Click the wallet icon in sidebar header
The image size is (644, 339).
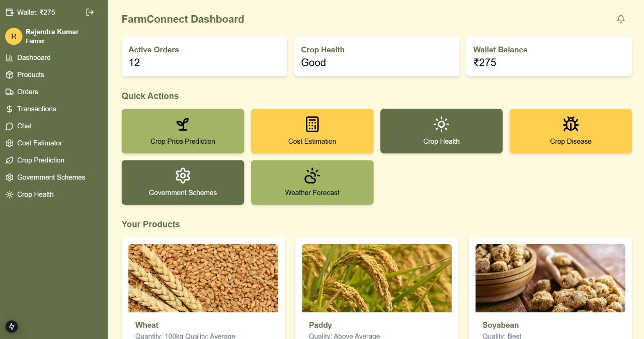[x=10, y=12]
